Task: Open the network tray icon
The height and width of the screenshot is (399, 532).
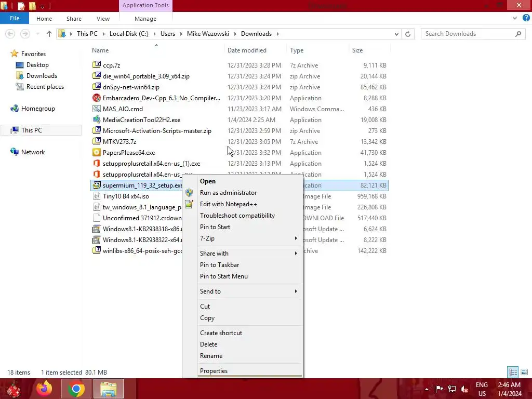Action: (x=452, y=389)
